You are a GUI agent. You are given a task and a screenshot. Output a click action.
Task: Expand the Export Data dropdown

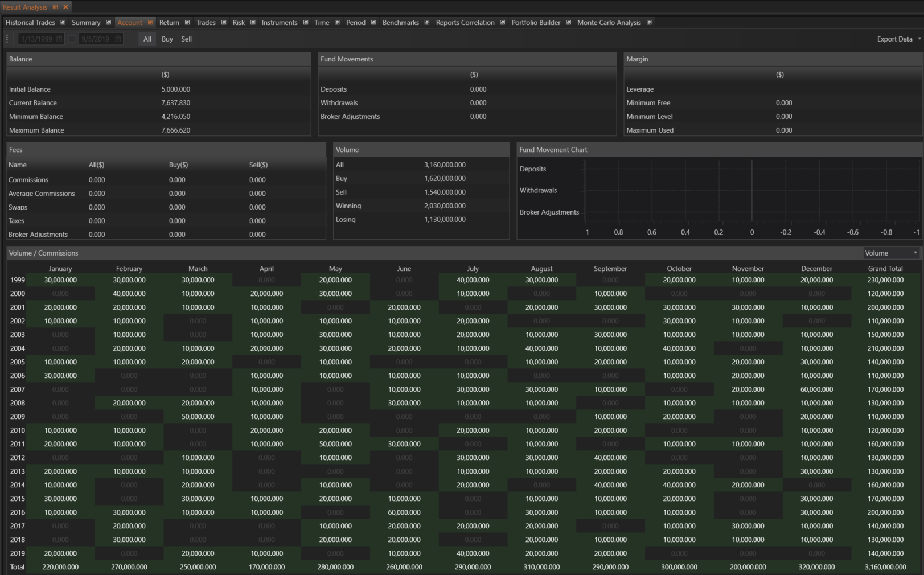tap(898, 39)
